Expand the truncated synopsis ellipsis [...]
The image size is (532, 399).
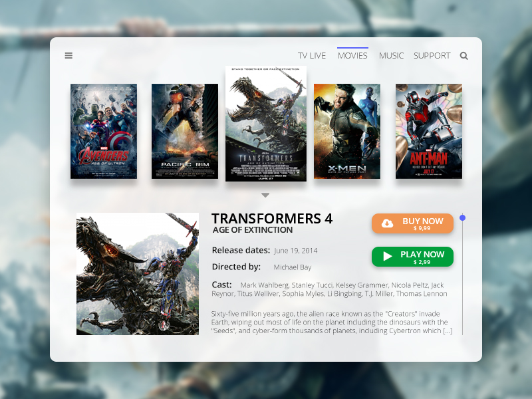pyautogui.click(x=448, y=331)
